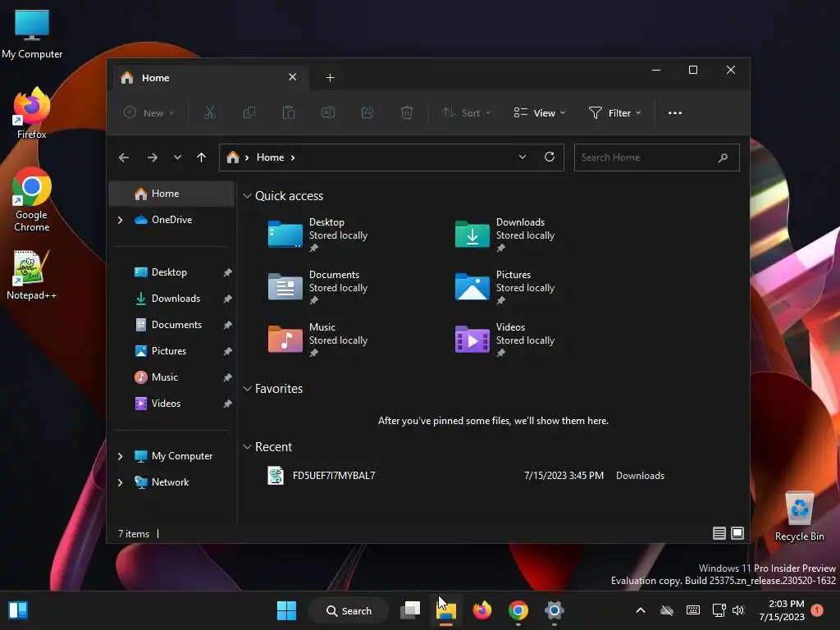Go forward with the right arrow

point(153,157)
